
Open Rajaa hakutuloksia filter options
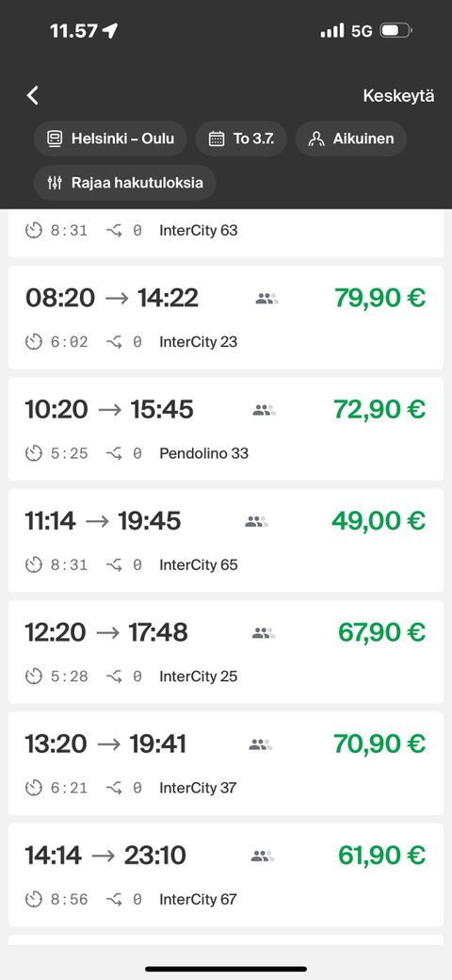(125, 183)
